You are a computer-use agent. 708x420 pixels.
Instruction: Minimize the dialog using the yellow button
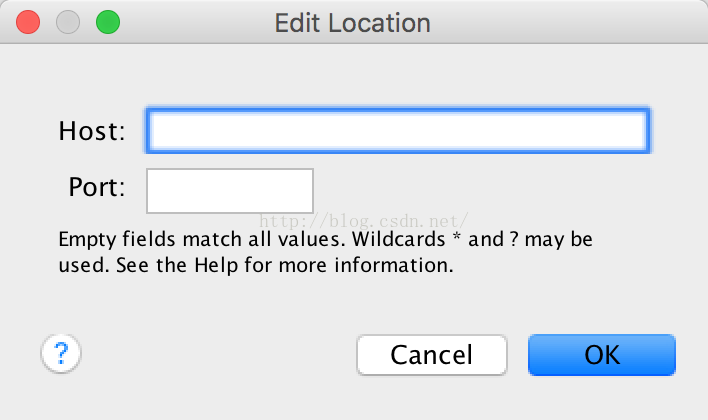point(68,22)
